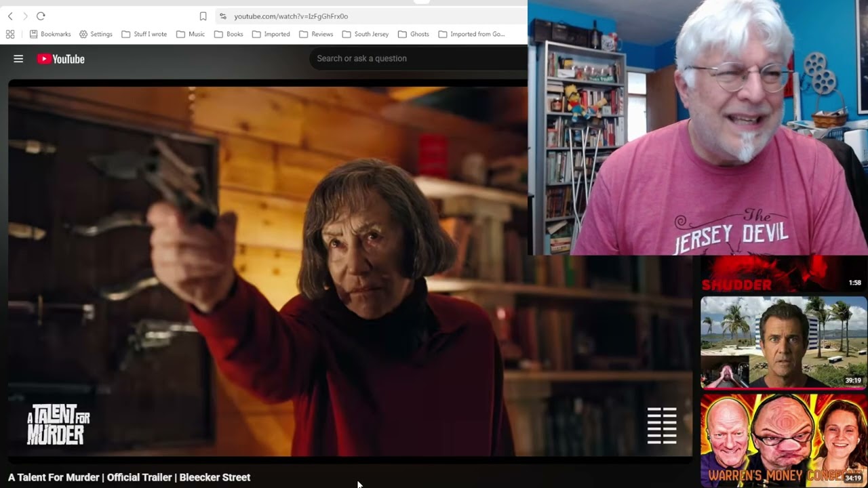Open the 'Warren's Money' suggested video thumbnail
This screenshot has height=488, width=868.
point(784,439)
